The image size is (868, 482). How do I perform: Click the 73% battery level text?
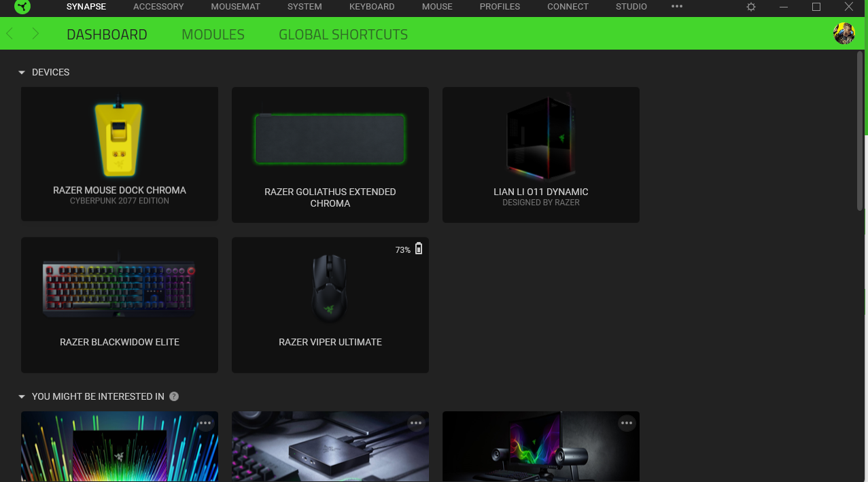(x=403, y=250)
